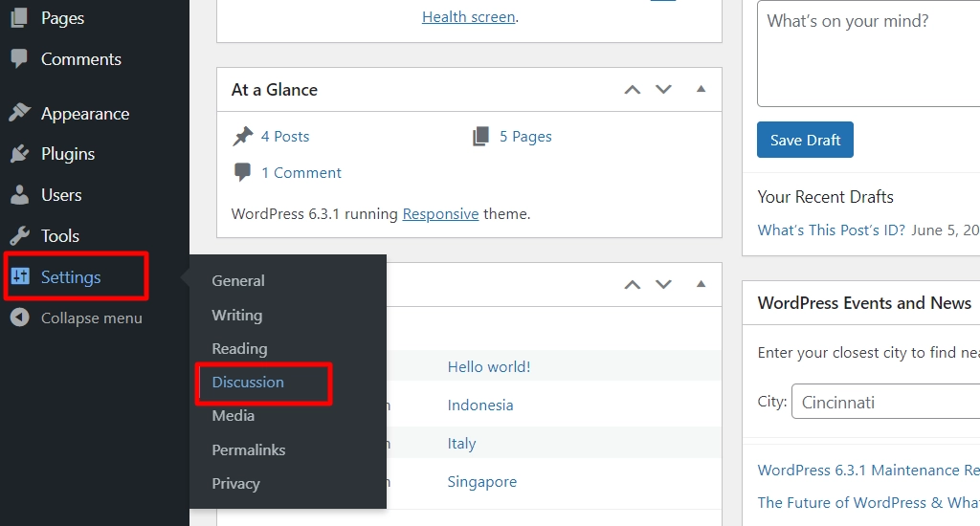Open the Hello world! post link
The width and height of the screenshot is (980, 526).
tap(489, 366)
